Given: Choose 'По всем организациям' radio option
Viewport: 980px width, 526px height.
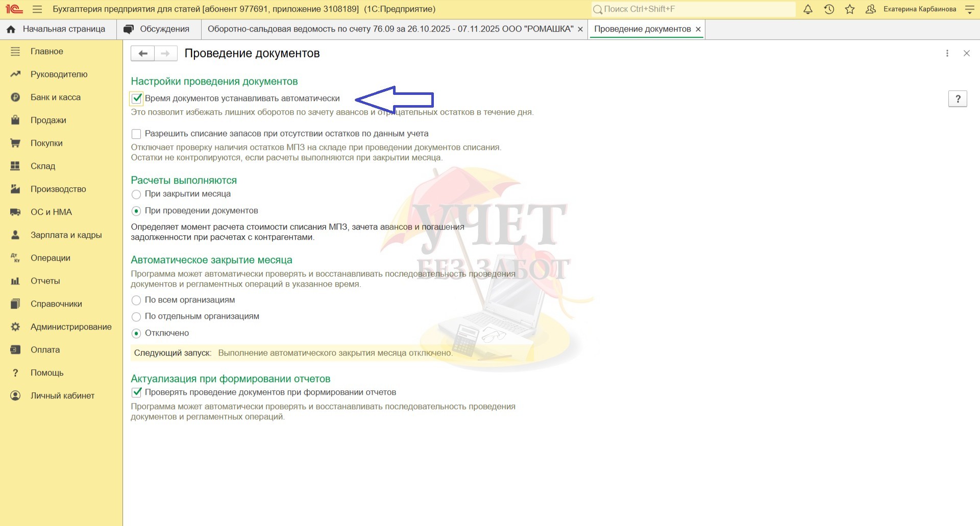Looking at the screenshot, I should [136, 300].
